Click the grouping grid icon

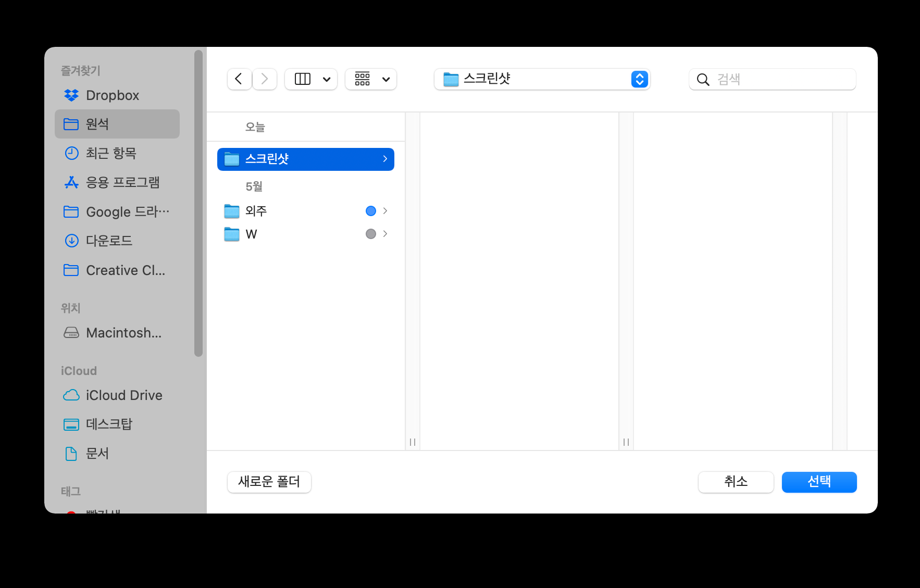click(363, 79)
